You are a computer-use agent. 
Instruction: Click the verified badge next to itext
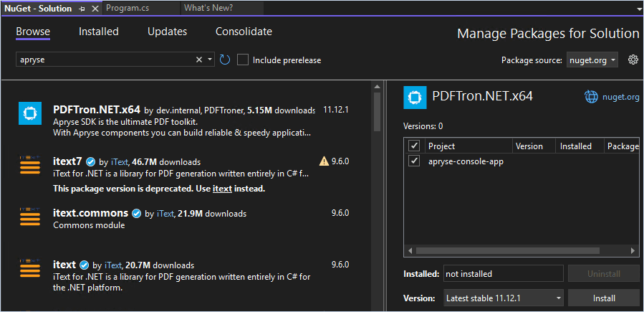click(x=85, y=265)
